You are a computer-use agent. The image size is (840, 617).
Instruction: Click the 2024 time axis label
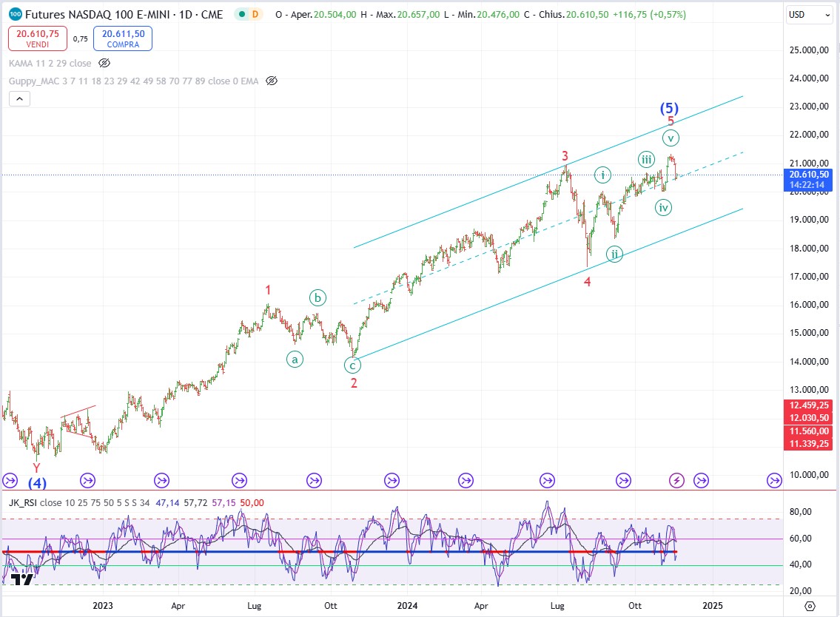407,606
